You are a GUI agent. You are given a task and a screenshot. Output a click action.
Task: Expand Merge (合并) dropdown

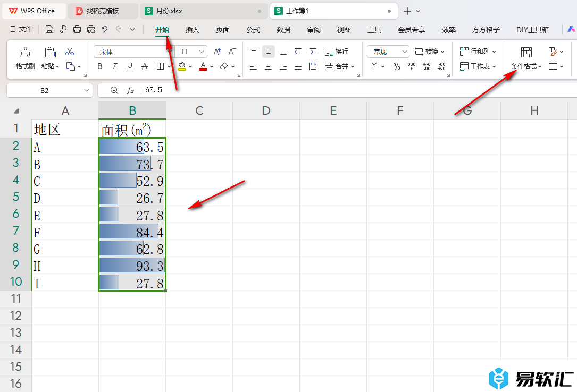point(353,67)
